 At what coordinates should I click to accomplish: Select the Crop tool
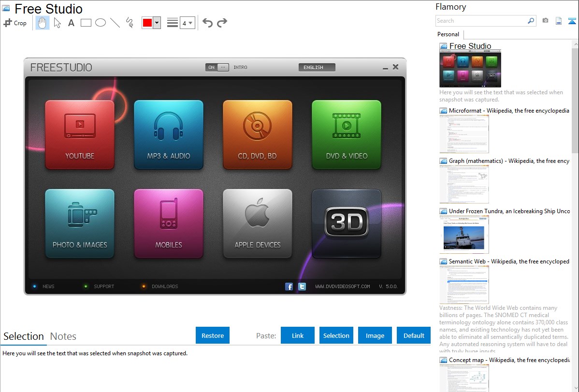[15, 23]
